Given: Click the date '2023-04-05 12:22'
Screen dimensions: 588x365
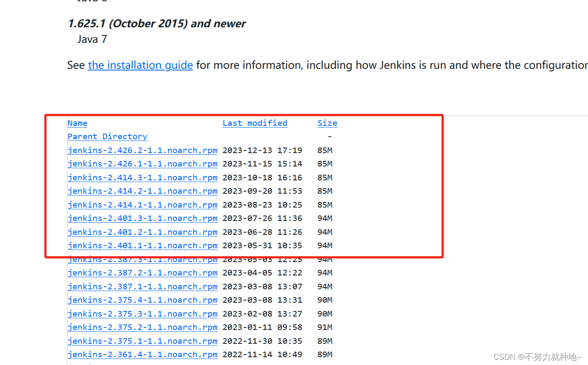Looking at the screenshot, I should click(262, 273).
